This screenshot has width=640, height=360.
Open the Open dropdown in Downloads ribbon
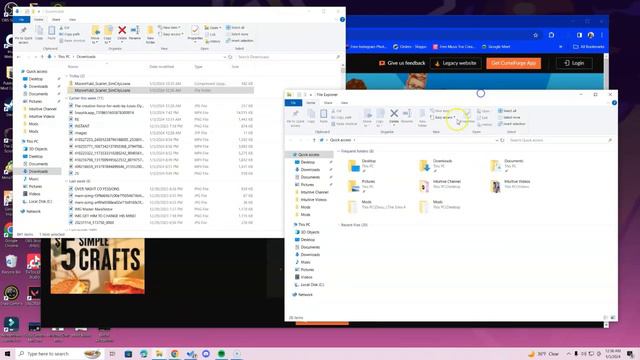pyautogui.click(x=213, y=28)
